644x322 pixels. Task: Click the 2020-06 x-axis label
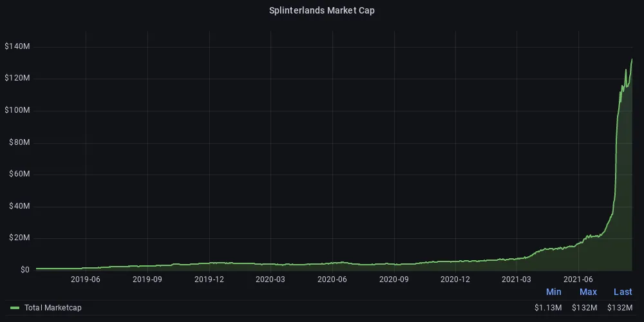click(332, 279)
